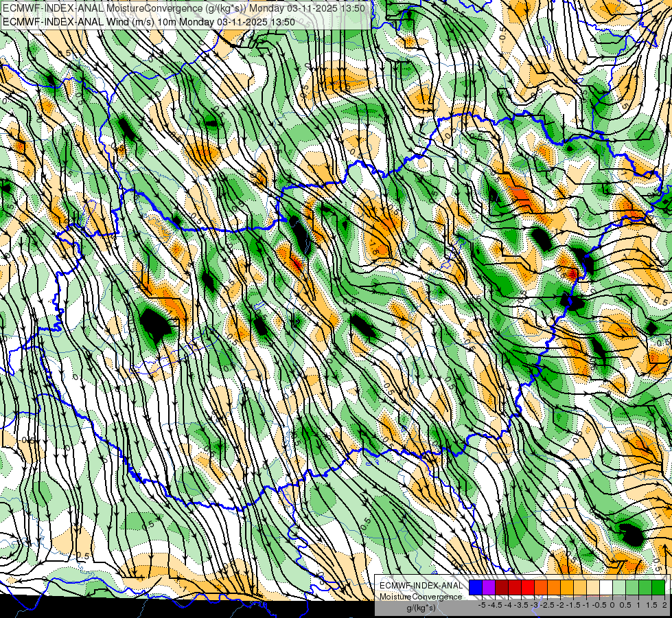Click the '-5' tick label on the legend
The height and width of the screenshot is (618, 672).
[482, 605]
